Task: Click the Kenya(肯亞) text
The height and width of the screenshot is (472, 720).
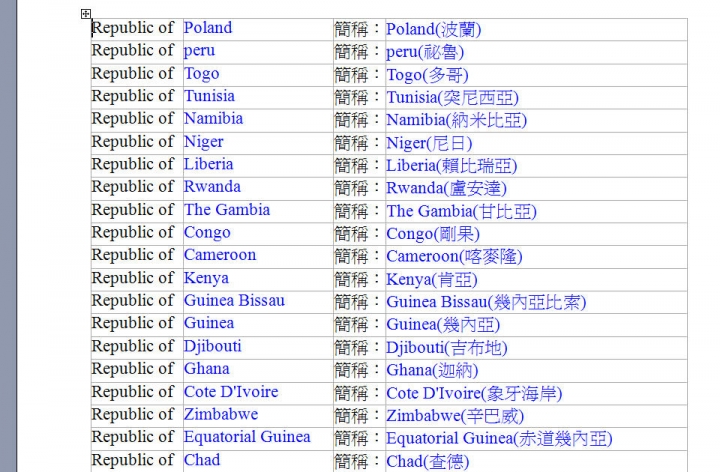Action: [432, 279]
